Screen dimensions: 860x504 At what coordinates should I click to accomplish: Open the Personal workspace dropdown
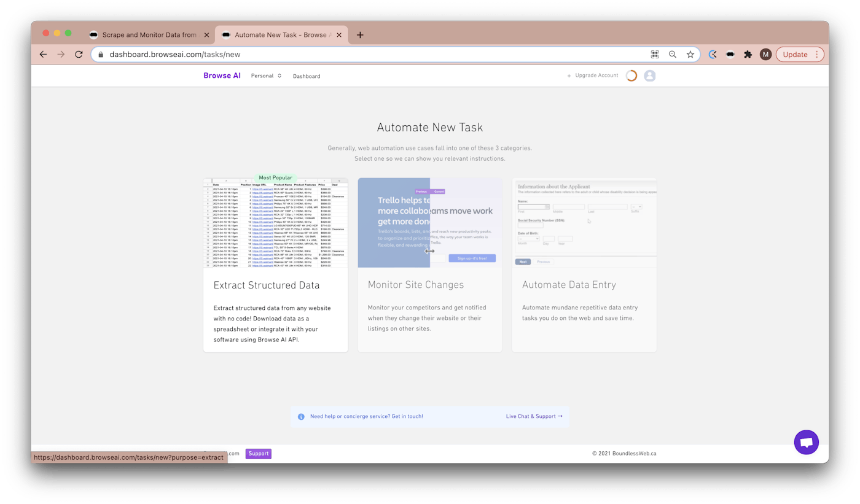(266, 76)
